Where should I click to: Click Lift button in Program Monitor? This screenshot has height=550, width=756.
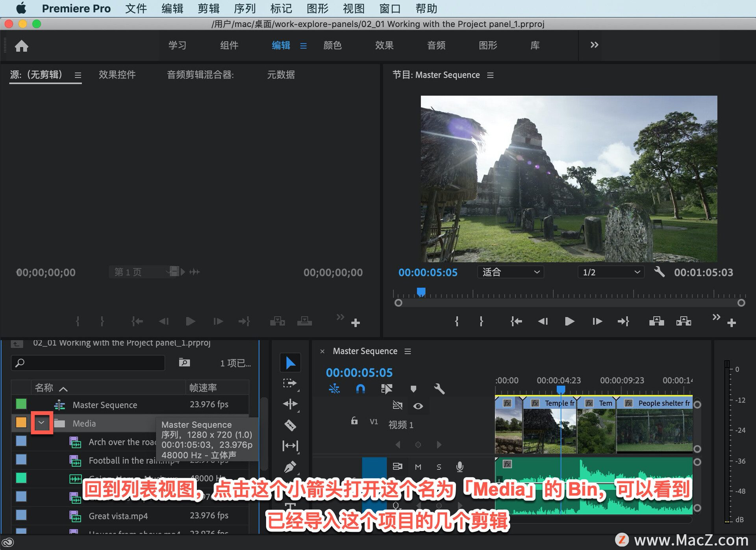coord(656,321)
